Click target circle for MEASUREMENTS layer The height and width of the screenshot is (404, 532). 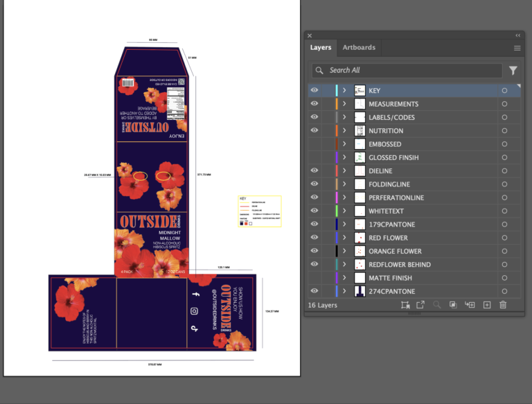coord(504,104)
